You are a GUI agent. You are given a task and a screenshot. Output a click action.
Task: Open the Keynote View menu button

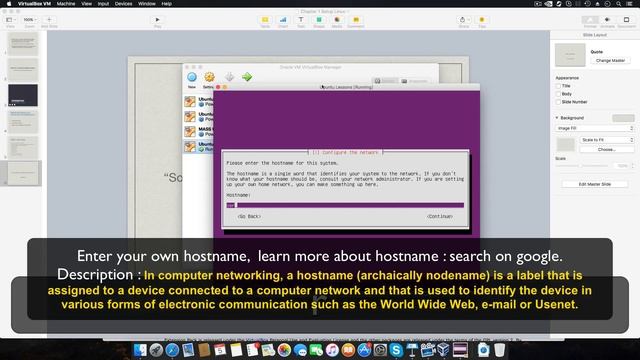click(x=11, y=20)
